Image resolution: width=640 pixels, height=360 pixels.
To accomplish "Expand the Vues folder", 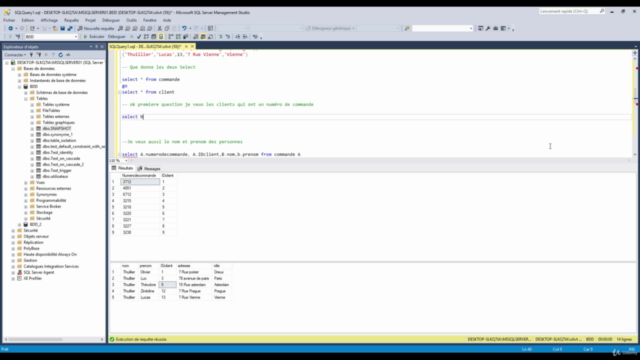I will click(x=26, y=182).
